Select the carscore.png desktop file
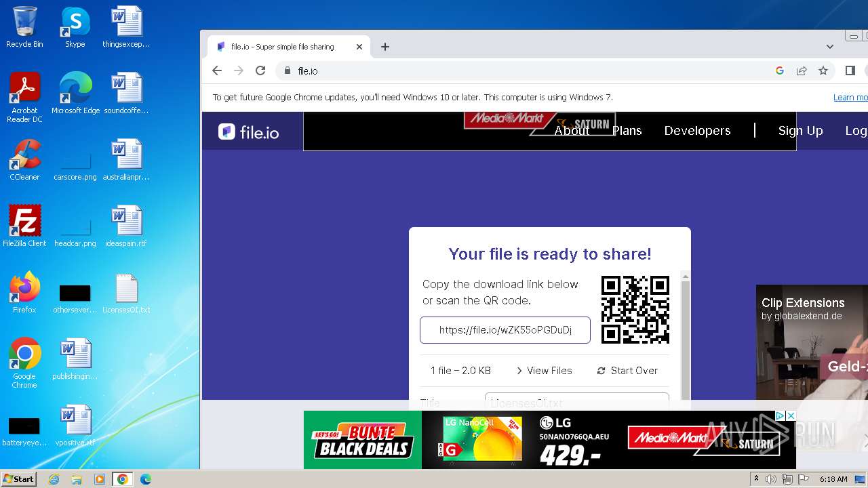The width and height of the screenshot is (868, 488). (75, 166)
